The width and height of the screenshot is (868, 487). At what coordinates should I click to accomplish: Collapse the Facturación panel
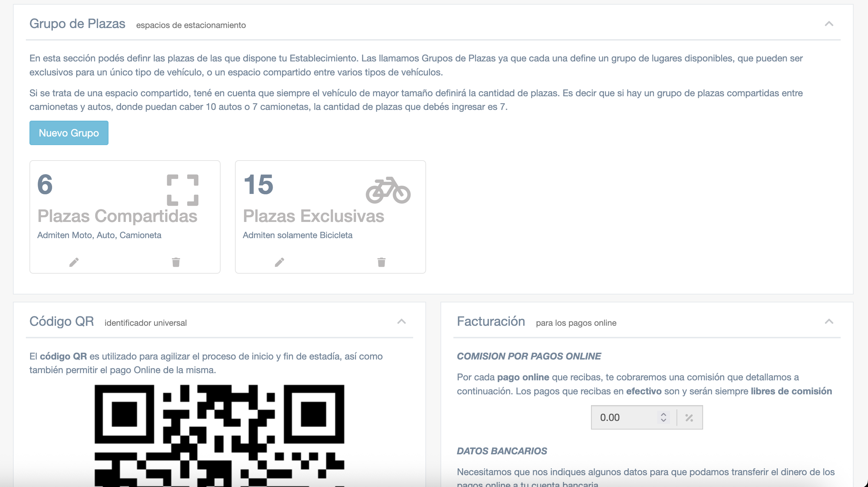[x=829, y=322]
